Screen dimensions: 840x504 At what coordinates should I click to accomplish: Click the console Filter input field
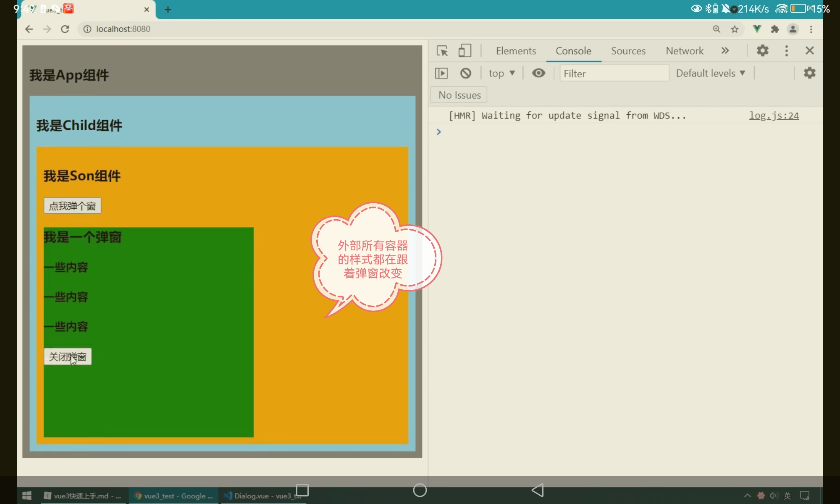(x=613, y=73)
